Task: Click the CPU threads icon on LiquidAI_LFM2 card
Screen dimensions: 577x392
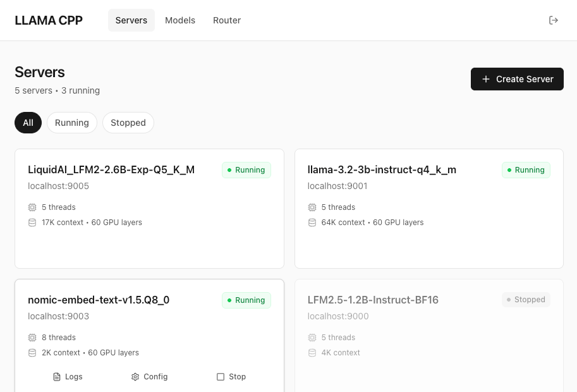Action: point(32,207)
